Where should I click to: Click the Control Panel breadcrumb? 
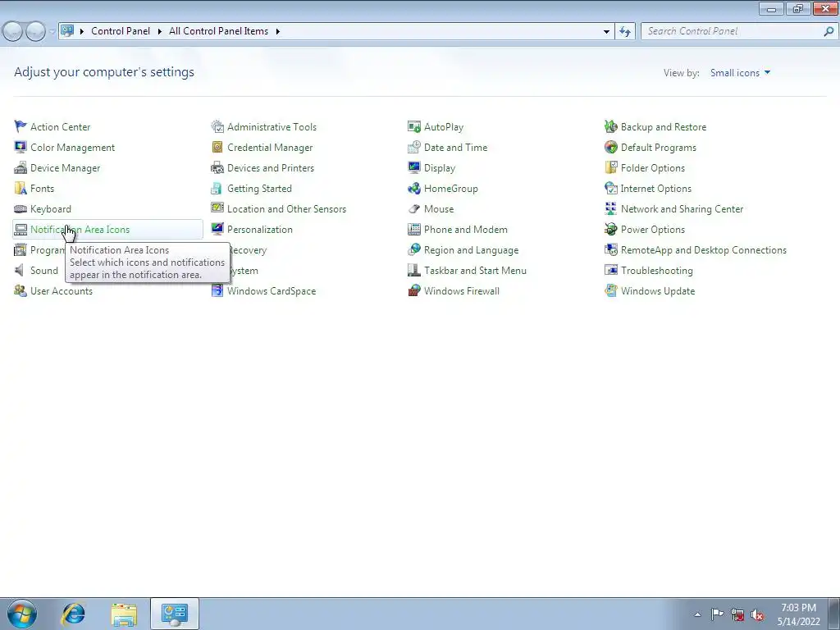click(121, 31)
